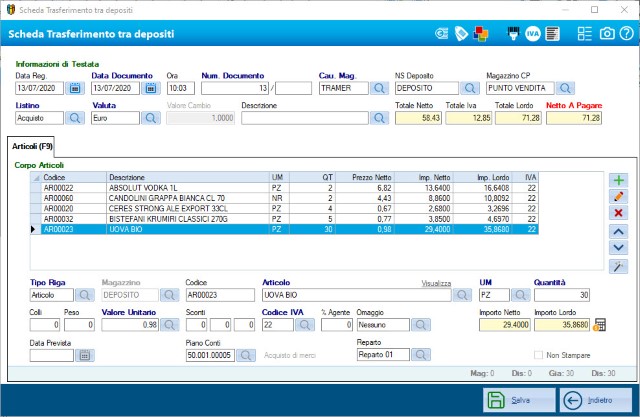Add a new article row with plus
640x417 pixels.
pyautogui.click(x=618, y=180)
